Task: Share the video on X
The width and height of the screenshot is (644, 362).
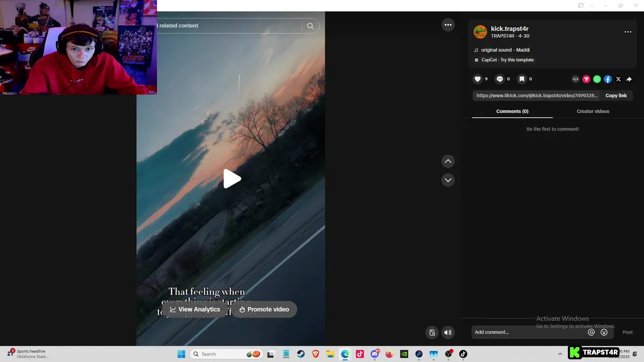Action: 618,79
